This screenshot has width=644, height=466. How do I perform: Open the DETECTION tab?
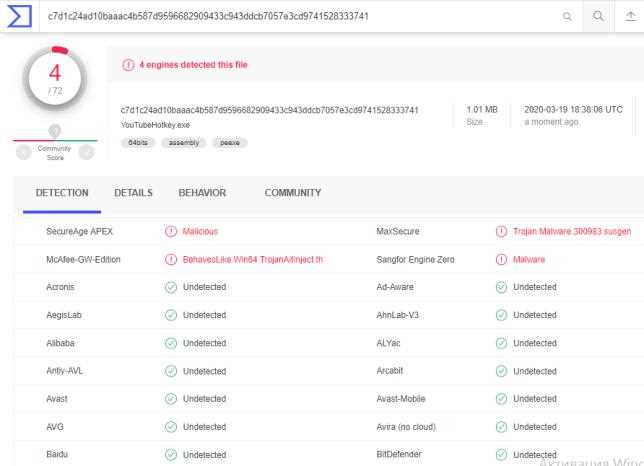tap(62, 193)
